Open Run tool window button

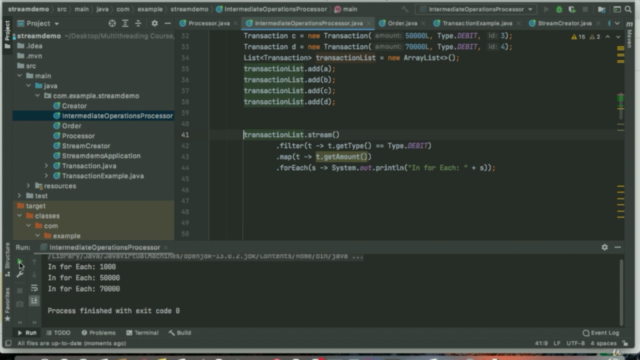point(27,333)
